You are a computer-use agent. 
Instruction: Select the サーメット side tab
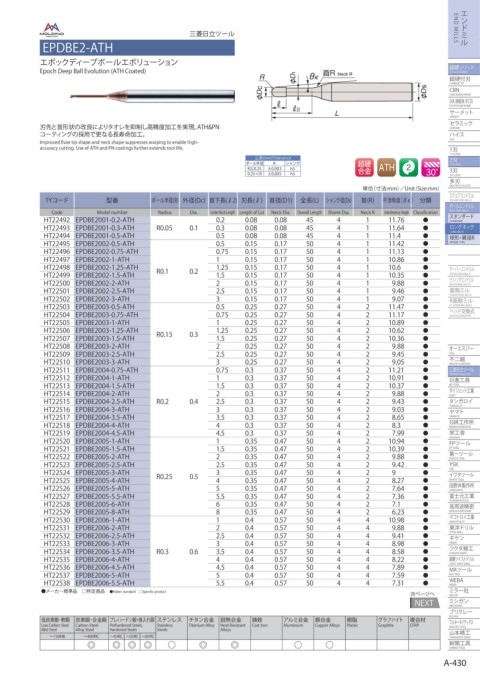(x=464, y=114)
